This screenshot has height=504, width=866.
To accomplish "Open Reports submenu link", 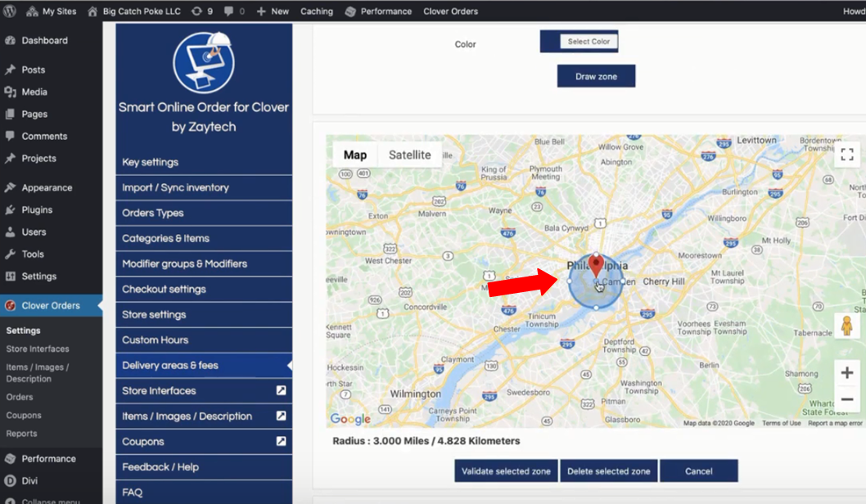I will click(21, 434).
